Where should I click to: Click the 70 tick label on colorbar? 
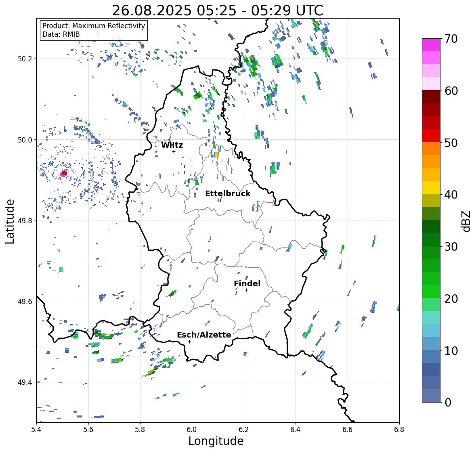tap(451, 39)
